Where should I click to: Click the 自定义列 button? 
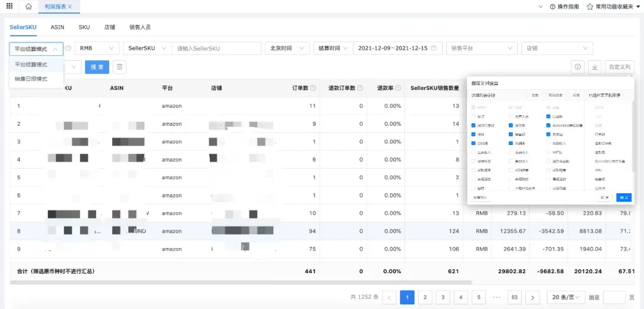pos(620,67)
